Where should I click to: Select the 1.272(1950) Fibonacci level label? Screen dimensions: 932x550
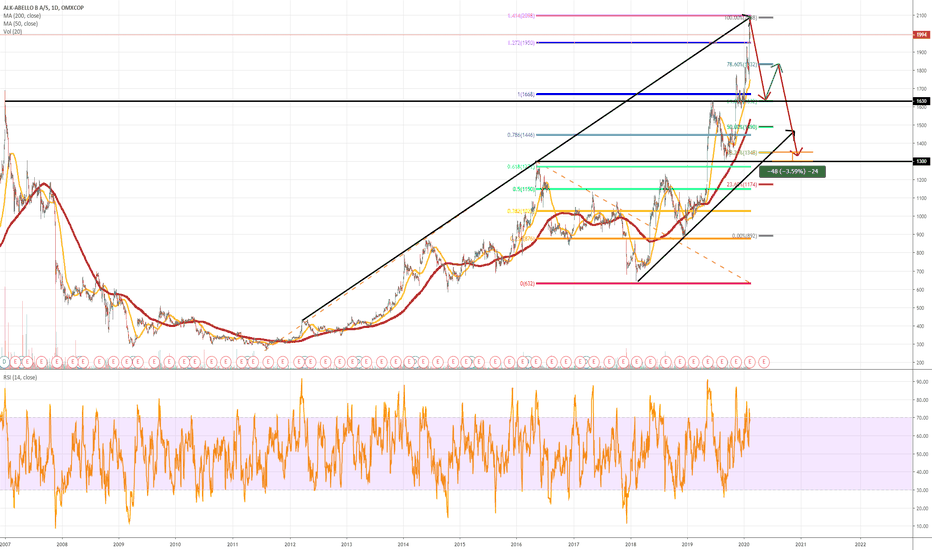pyautogui.click(x=521, y=43)
